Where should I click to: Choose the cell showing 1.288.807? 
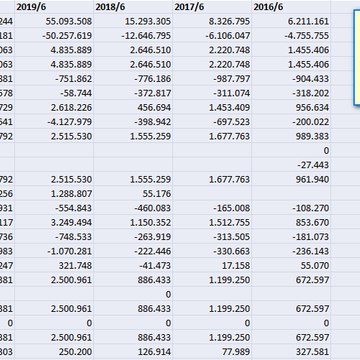point(54,193)
